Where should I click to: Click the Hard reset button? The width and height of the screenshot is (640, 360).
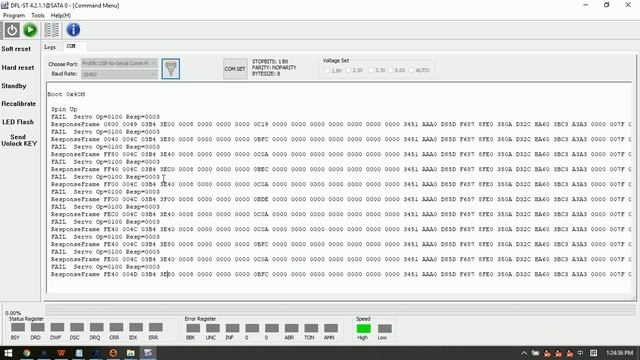(18, 67)
